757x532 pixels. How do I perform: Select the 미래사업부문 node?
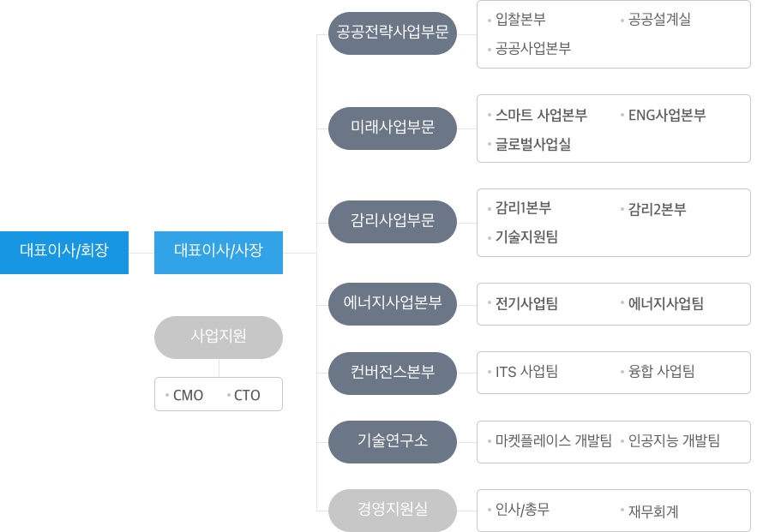[x=393, y=129]
